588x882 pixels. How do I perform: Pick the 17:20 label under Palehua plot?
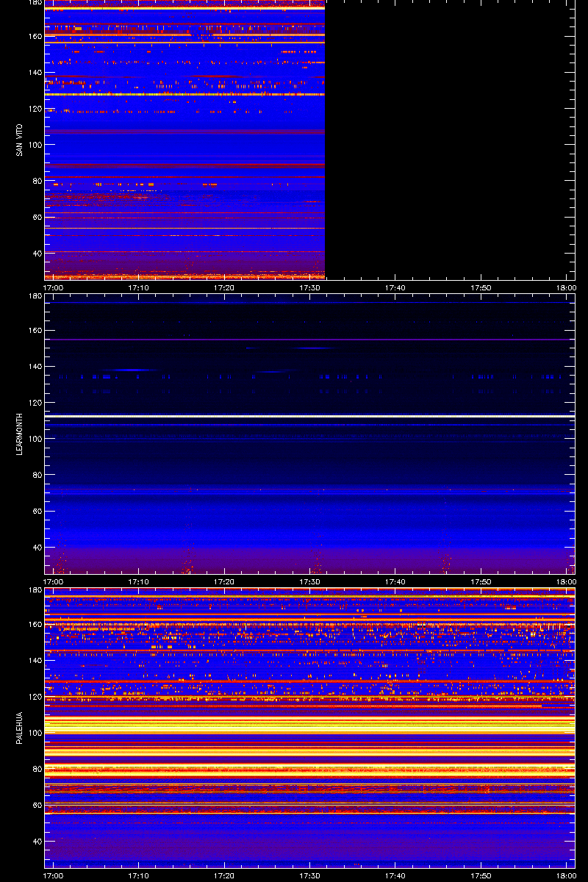click(x=224, y=875)
